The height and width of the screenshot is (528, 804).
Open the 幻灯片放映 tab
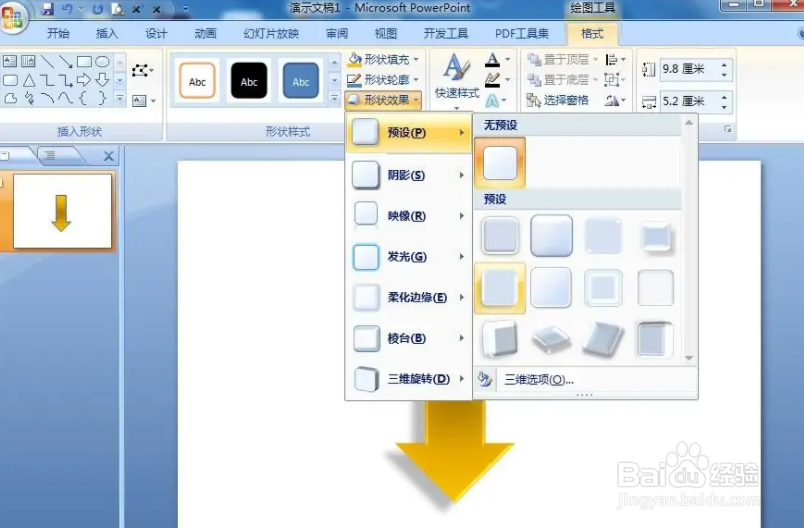click(271, 34)
